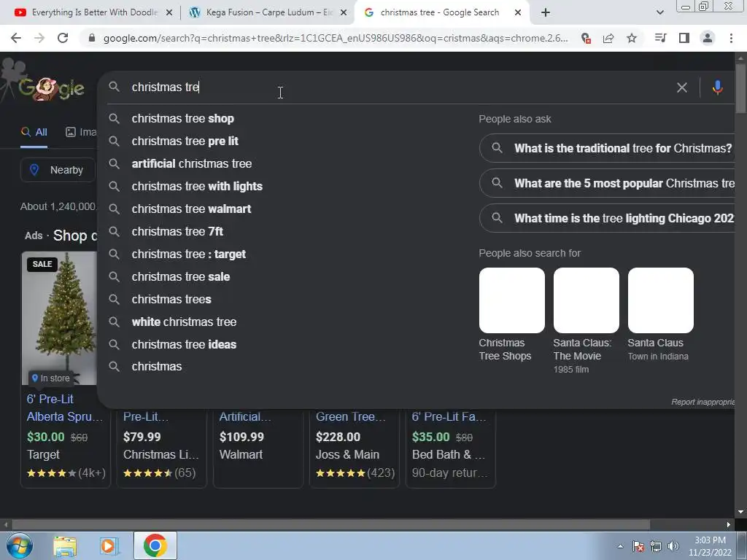Close the christmas tree Google Search tab

[518, 13]
